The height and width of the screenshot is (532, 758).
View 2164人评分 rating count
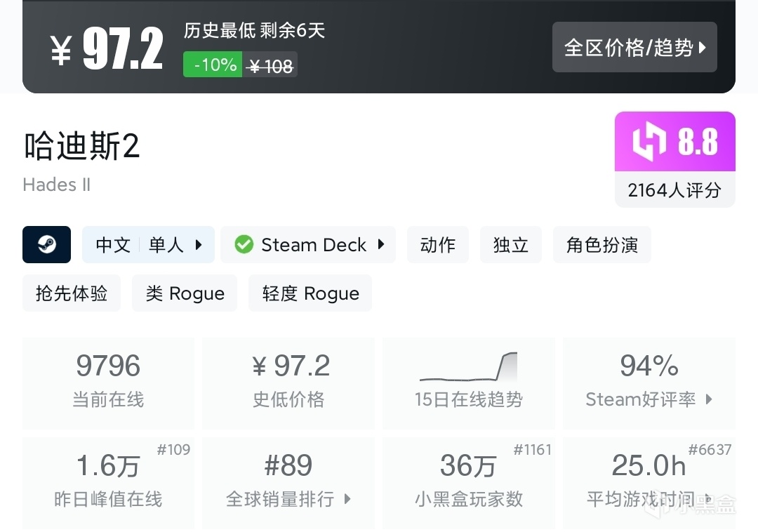(674, 189)
